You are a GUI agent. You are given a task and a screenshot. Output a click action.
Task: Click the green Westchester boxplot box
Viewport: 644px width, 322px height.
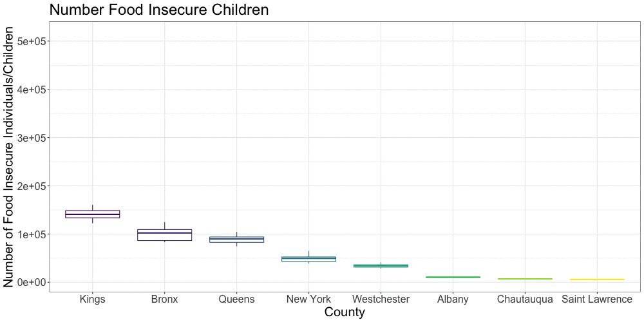coord(381,266)
